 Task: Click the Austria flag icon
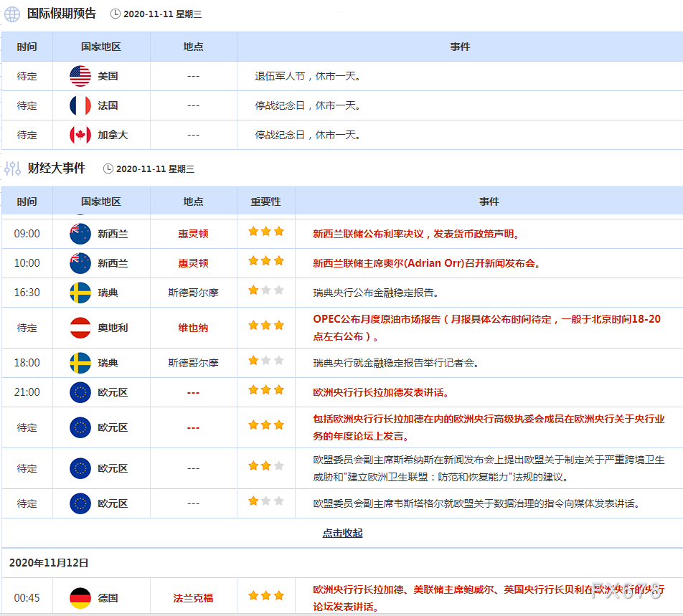80,328
